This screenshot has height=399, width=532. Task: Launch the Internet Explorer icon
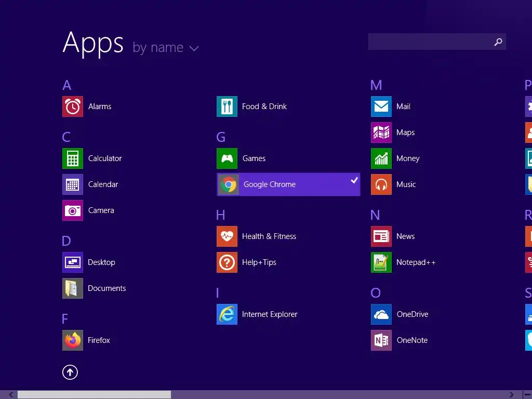(x=227, y=314)
